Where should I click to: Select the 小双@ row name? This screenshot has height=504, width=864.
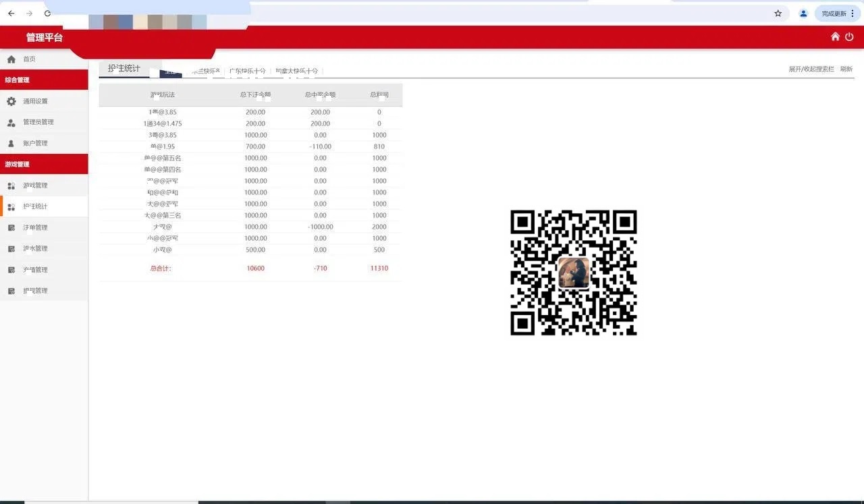[x=163, y=250]
